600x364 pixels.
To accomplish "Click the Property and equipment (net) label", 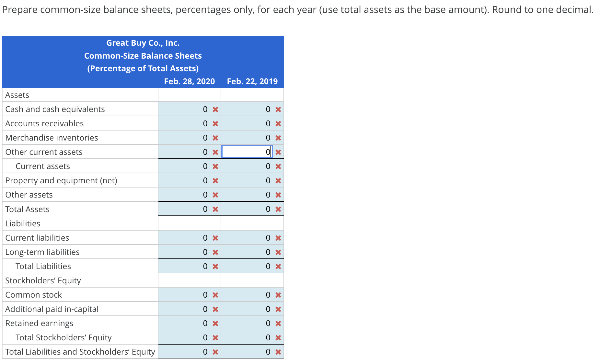I will [61, 180].
